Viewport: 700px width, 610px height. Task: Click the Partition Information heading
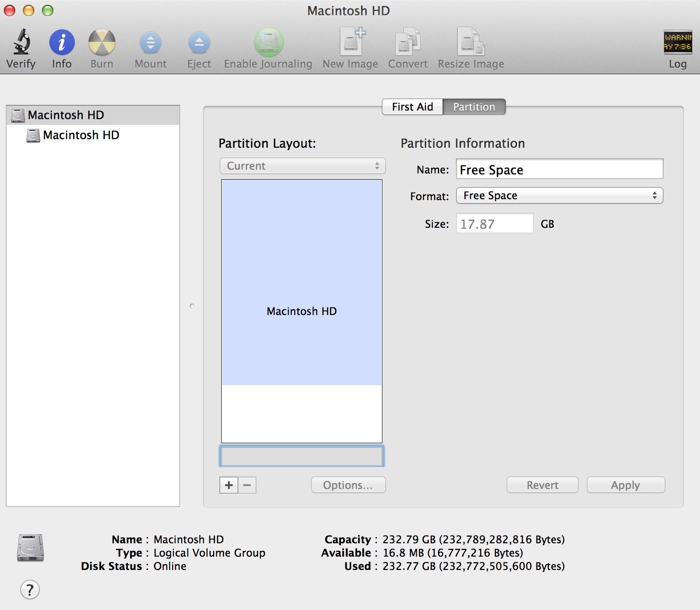[463, 143]
